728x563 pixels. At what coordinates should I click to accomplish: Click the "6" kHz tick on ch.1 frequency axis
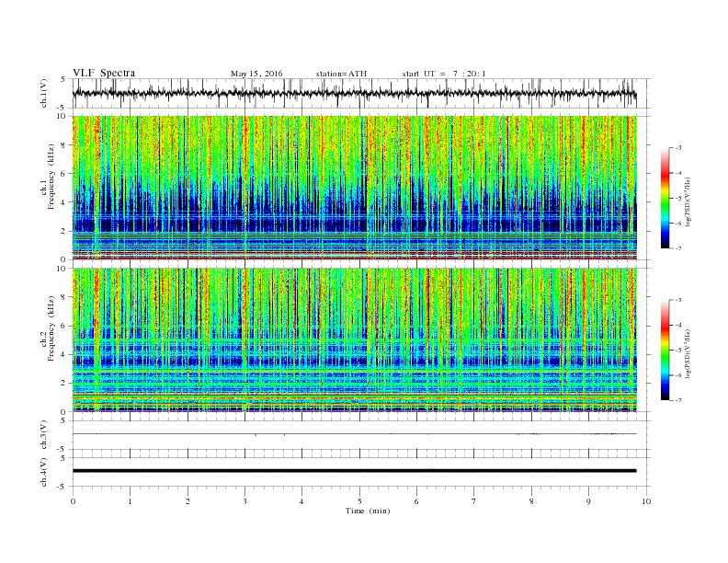64,174
